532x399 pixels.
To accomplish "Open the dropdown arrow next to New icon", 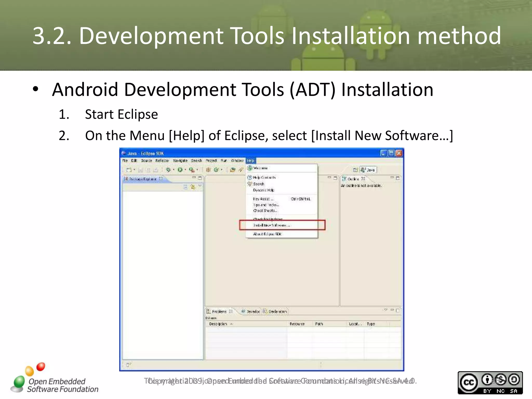I will 134,170.
